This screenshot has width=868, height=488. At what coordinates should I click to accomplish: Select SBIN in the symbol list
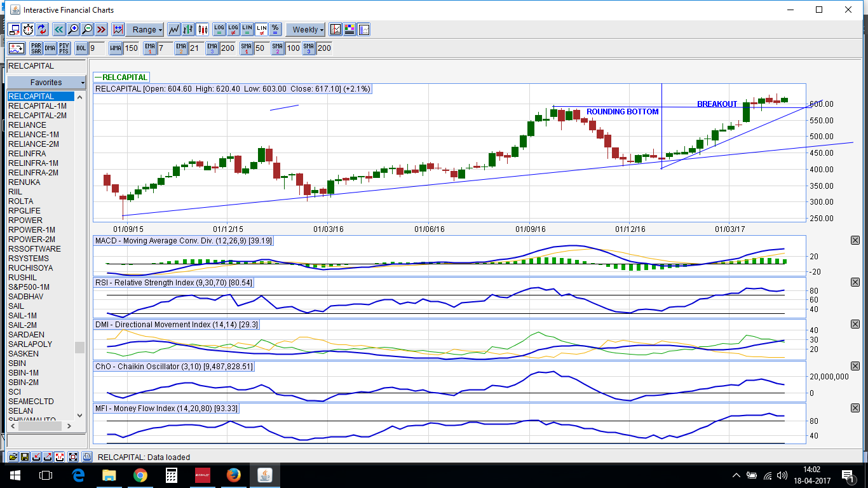[41, 363]
